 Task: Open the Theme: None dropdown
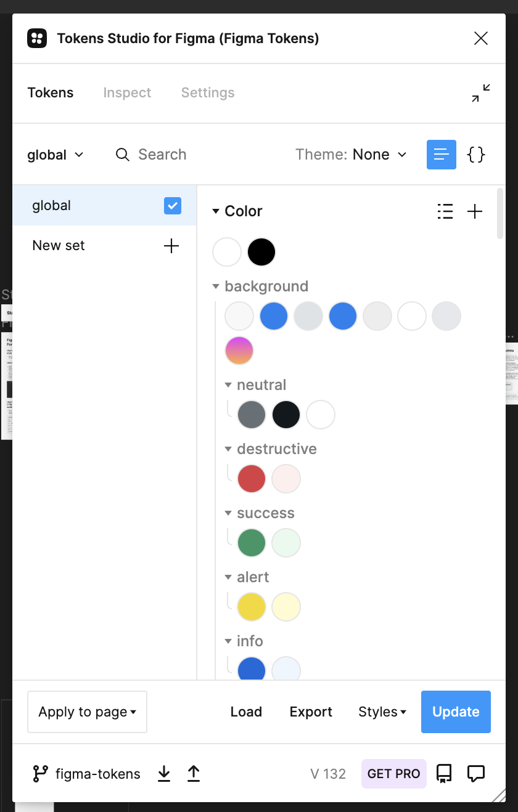(351, 155)
